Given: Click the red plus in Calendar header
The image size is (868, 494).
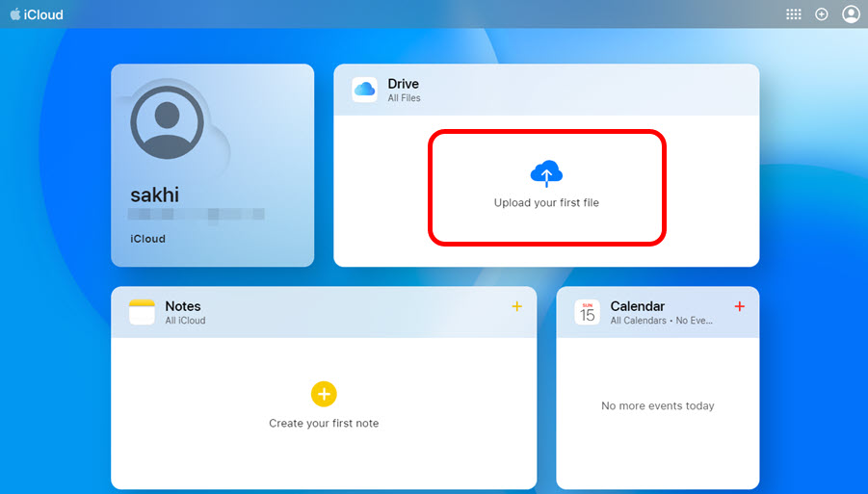Looking at the screenshot, I should 739,306.
